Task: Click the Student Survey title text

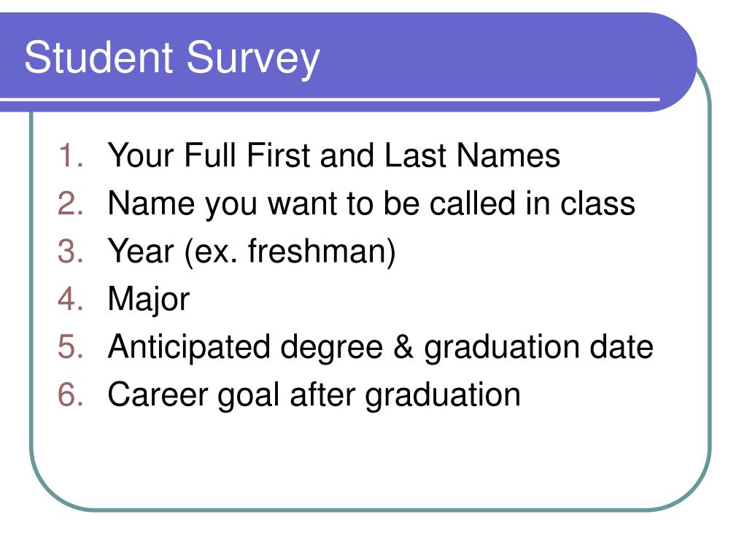Action: 172,59
